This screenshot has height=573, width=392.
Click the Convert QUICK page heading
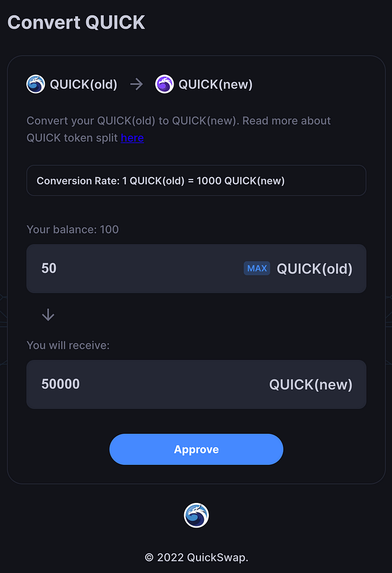(76, 22)
